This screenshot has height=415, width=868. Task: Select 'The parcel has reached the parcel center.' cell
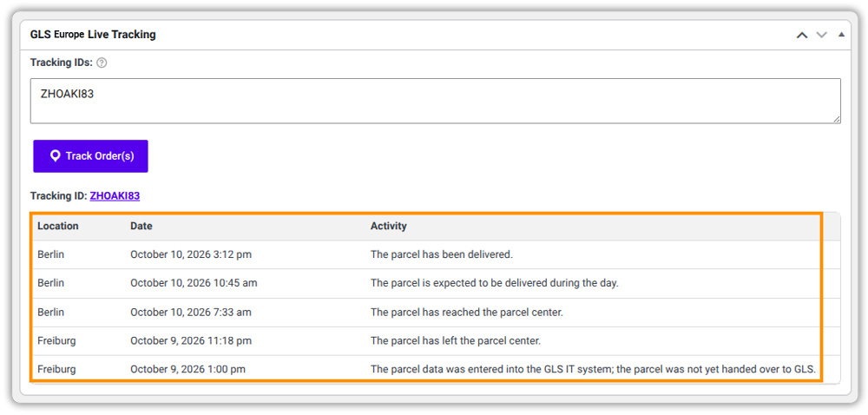(467, 312)
